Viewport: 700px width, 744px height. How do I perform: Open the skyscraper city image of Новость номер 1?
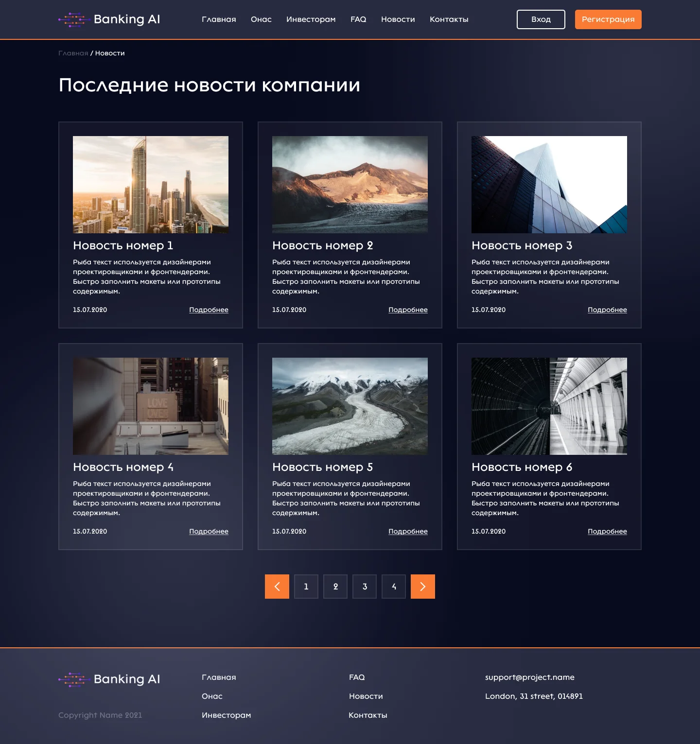pyautogui.click(x=151, y=185)
